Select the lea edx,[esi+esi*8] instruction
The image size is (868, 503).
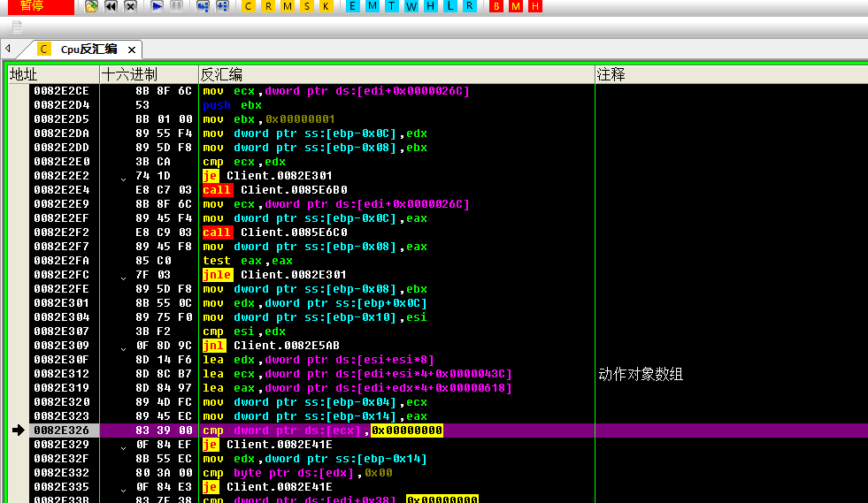click(x=319, y=360)
